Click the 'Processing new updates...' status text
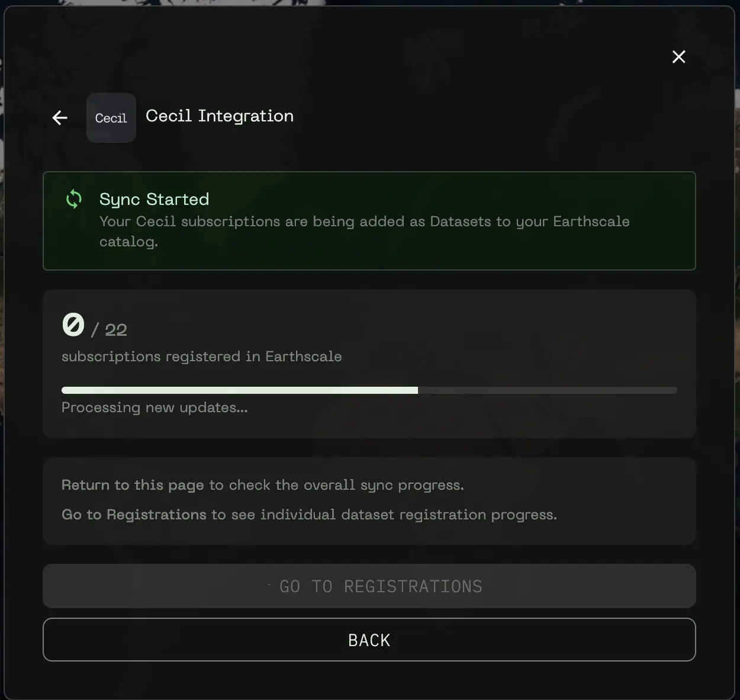The height and width of the screenshot is (700, 740). click(155, 407)
